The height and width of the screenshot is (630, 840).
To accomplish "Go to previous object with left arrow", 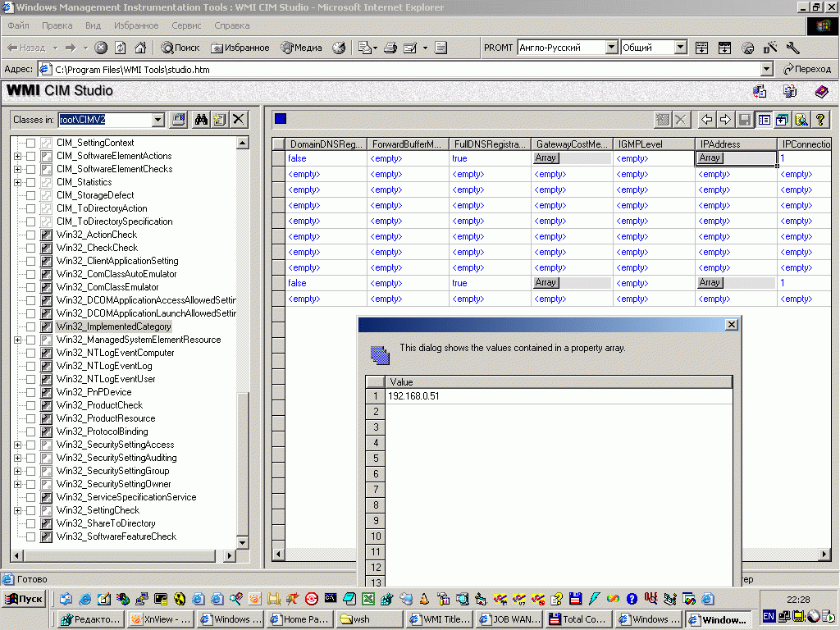I will 706,120.
